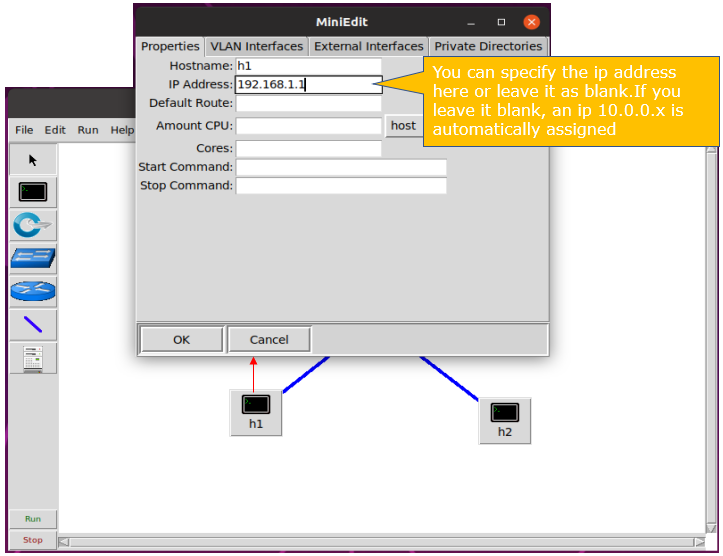This screenshot has width=723, height=556.
Task: Click the green Run button
Action: coord(33,519)
